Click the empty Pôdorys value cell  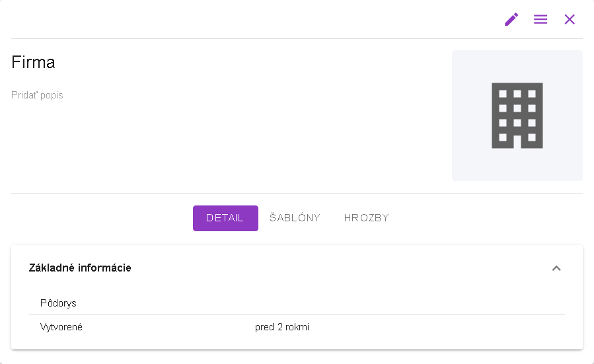click(x=330, y=303)
